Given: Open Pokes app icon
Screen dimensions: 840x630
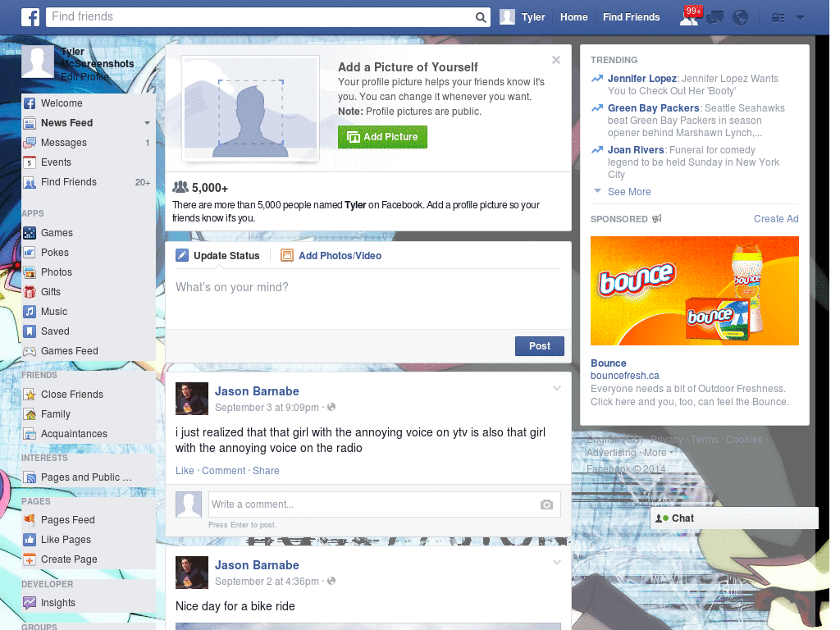Looking at the screenshot, I should pyautogui.click(x=30, y=253).
